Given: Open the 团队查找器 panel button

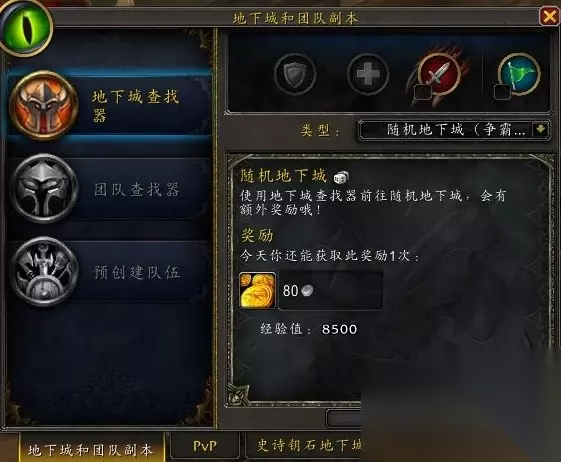Looking at the screenshot, I should (x=109, y=189).
